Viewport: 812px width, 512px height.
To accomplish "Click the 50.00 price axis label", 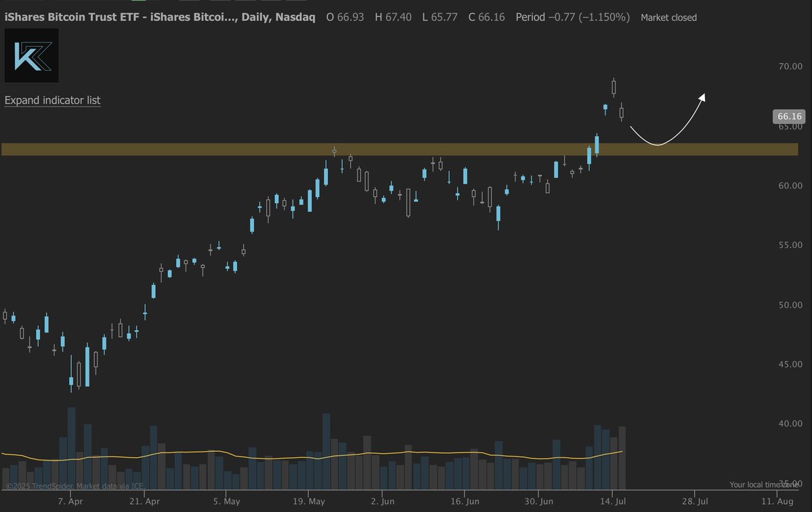I will click(790, 305).
